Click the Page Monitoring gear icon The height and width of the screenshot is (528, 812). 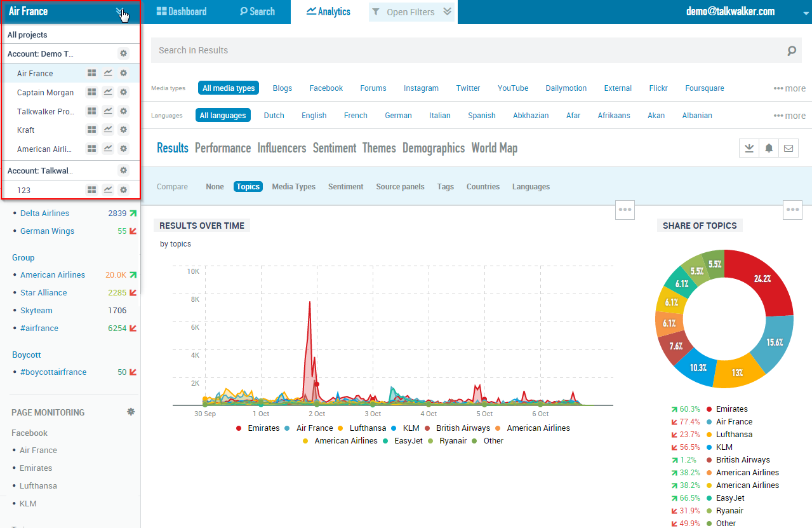(131, 412)
